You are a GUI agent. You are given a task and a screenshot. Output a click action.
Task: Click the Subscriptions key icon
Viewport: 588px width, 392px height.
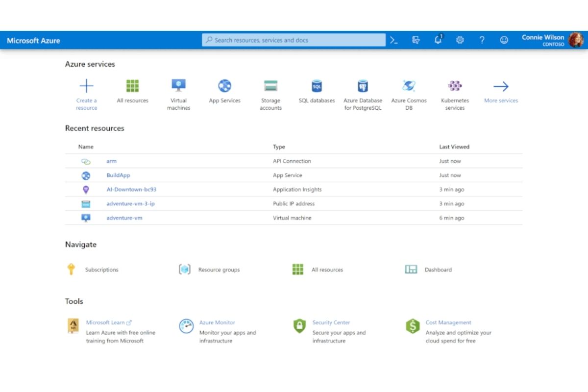click(x=71, y=269)
